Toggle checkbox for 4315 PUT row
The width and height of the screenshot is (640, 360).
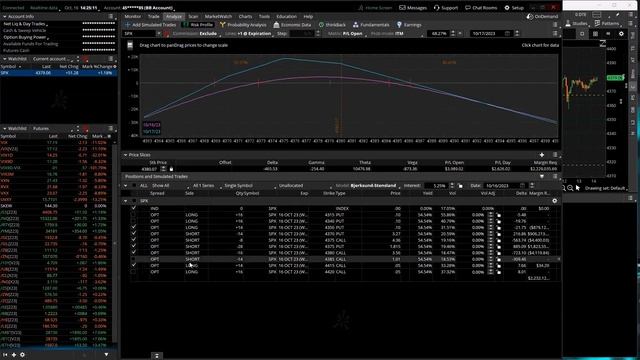(x=133, y=215)
